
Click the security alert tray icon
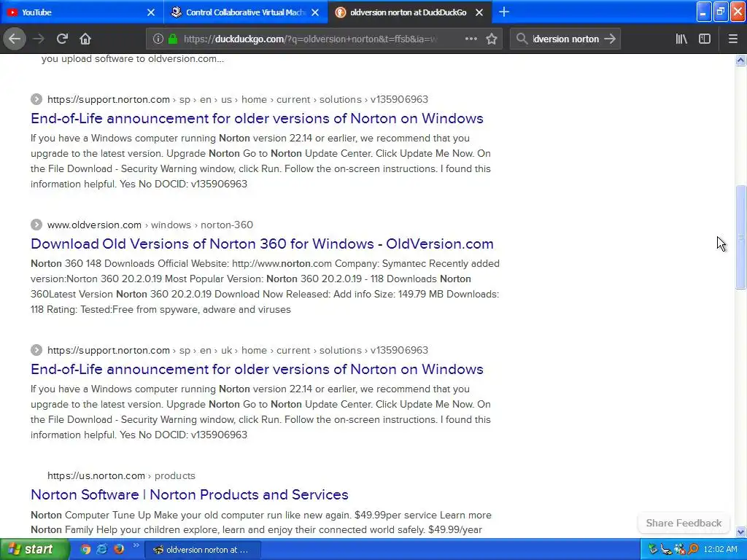click(679, 549)
